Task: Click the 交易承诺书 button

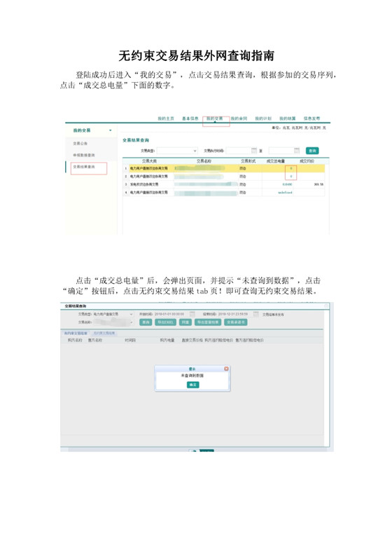Action: (236, 322)
